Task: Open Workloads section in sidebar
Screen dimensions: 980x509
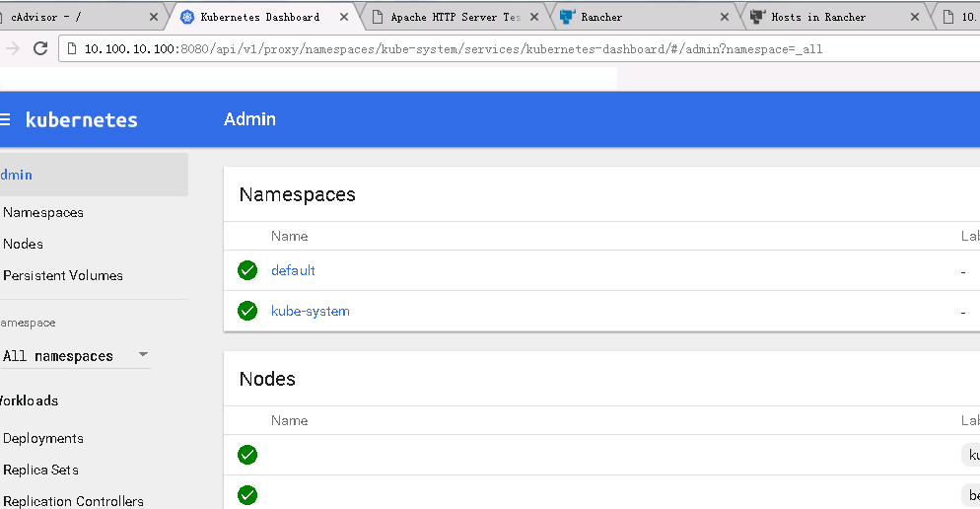Action: coord(29,400)
